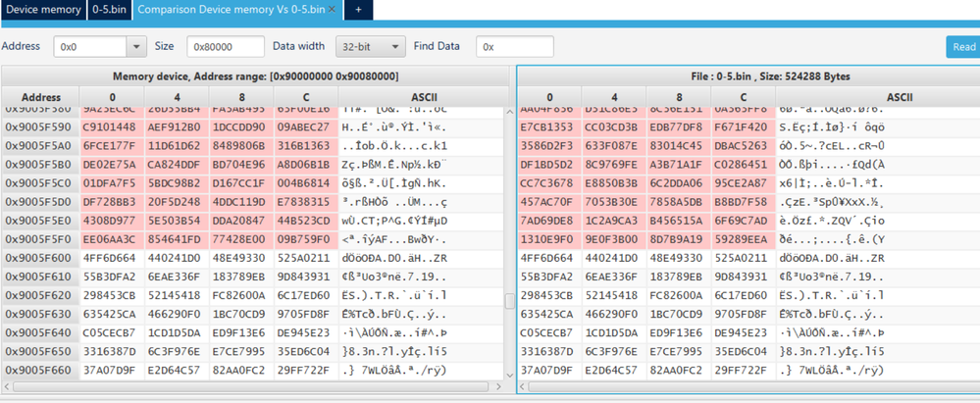
Task: Close the Comparison Device memory tab
Action: (332, 10)
